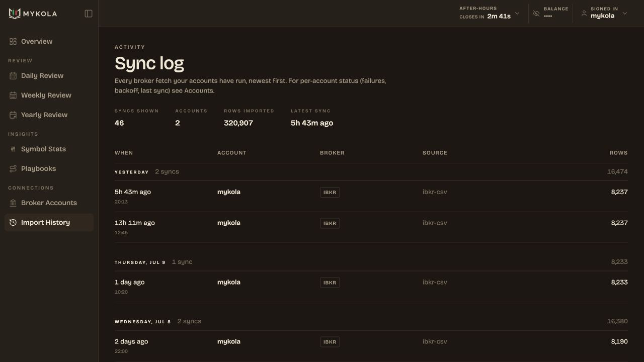This screenshot has height=362, width=644.
Task: Click account mykola in 5h 43m ago row
Action: click(x=229, y=192)
